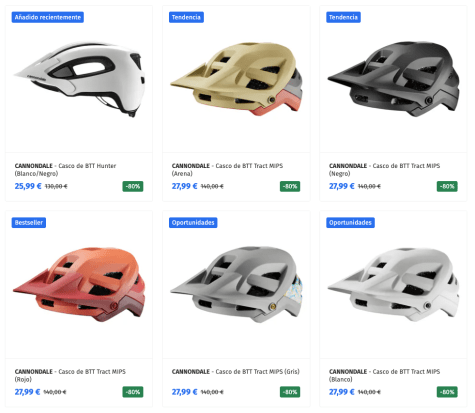
Task: Open the white Hunter helmet image
Action: [x=80, y=79]
